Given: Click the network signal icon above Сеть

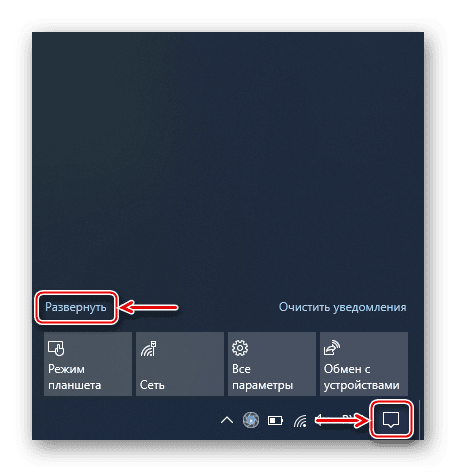Looking at the screenshot, I should coord(148,348).
